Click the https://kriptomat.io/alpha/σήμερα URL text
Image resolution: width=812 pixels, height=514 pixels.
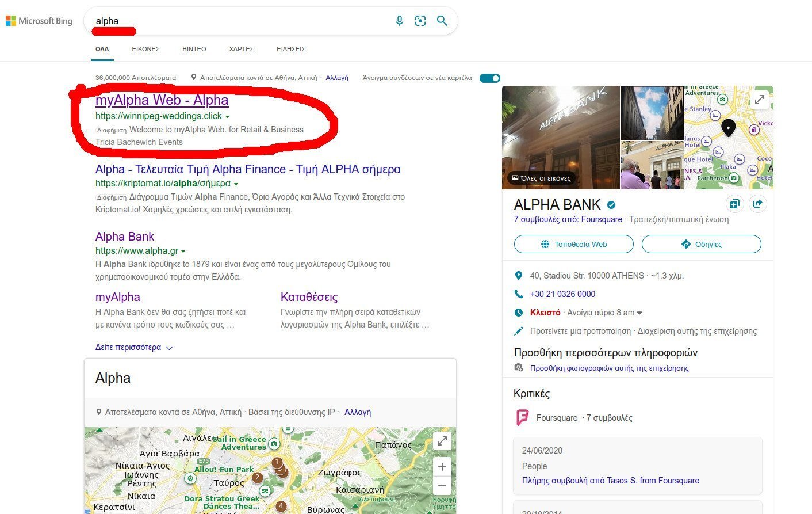(163, 184)
